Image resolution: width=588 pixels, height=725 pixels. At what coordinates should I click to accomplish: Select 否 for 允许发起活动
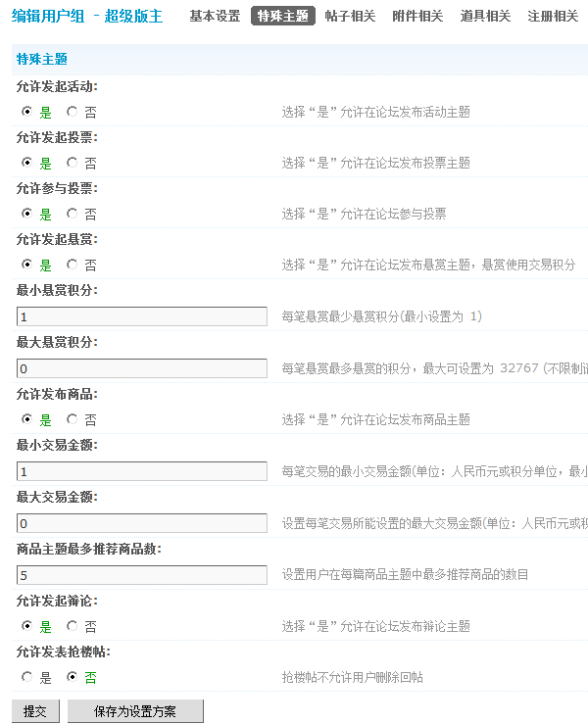(x=73, y=112)
